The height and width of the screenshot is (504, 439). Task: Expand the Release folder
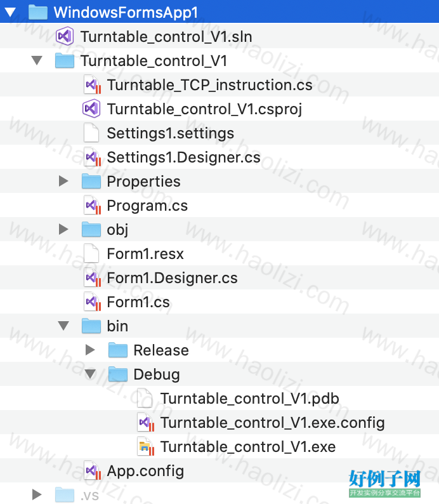(x=90, y=350)
